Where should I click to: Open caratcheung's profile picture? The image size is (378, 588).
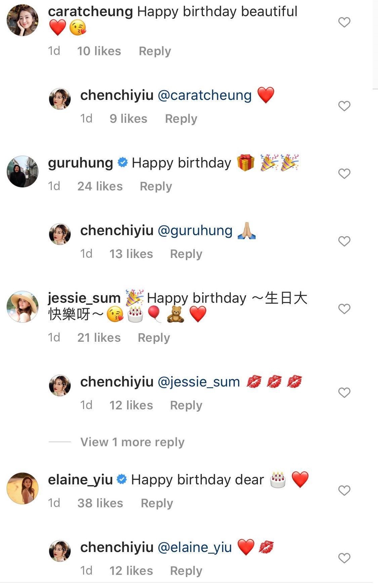(x=23, y=20)
